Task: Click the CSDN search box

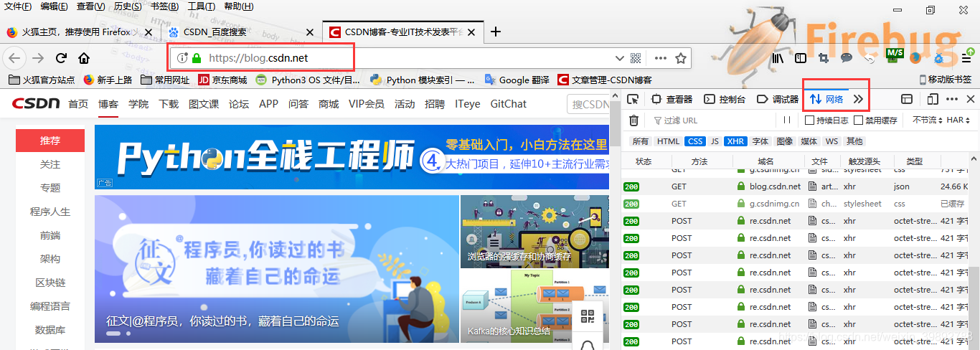Action: [x=589, y=104]
